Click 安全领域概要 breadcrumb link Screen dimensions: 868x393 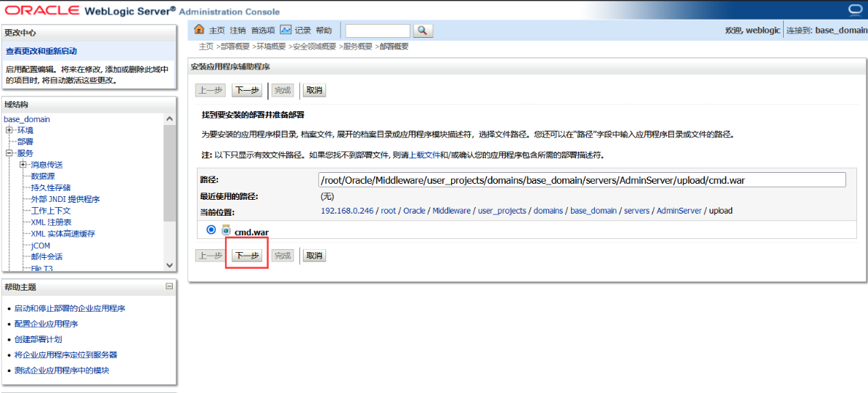pyautogui.click(x=315, y=46)
